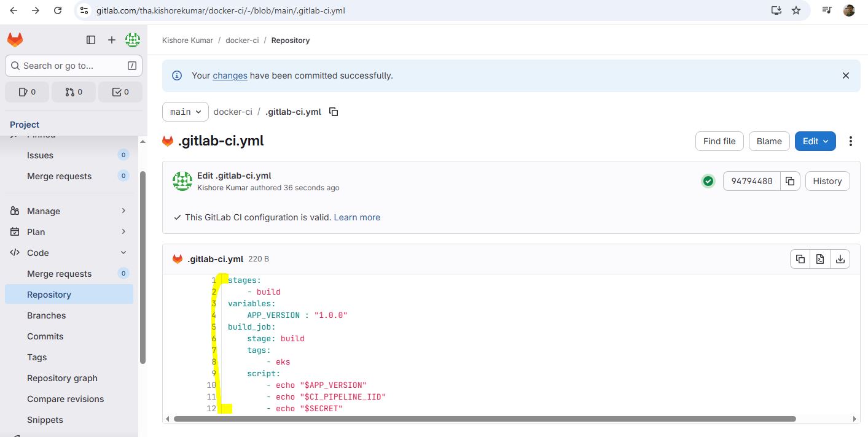Click the GitLab fox logo home icon
868x437 pixels.
(x=15, y=40)
